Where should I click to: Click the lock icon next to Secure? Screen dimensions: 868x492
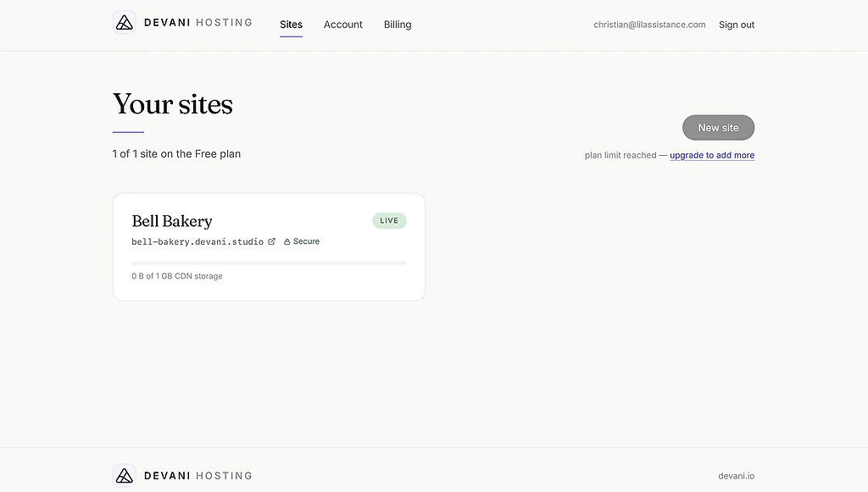point(287,241)
